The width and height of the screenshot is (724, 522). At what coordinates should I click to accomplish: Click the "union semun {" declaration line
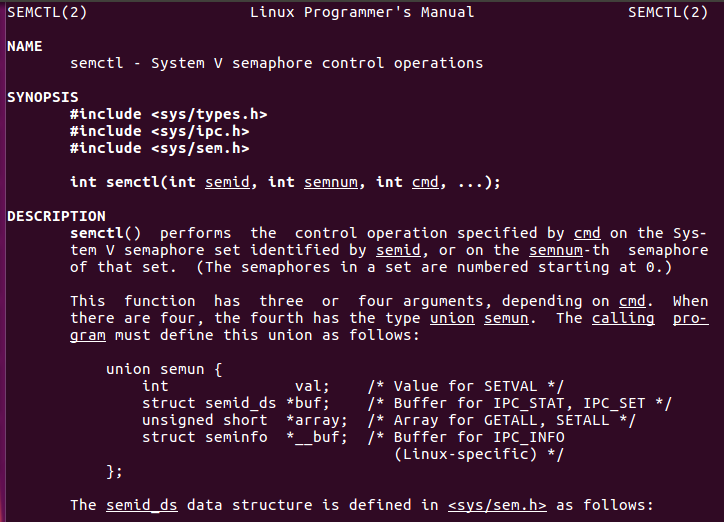(x=155, y=369)
